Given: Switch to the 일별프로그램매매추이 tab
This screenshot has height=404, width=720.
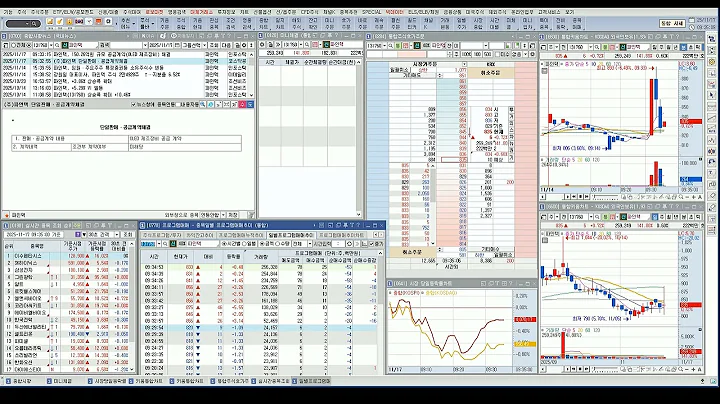Looking at the screenshot, I should 291,235.
